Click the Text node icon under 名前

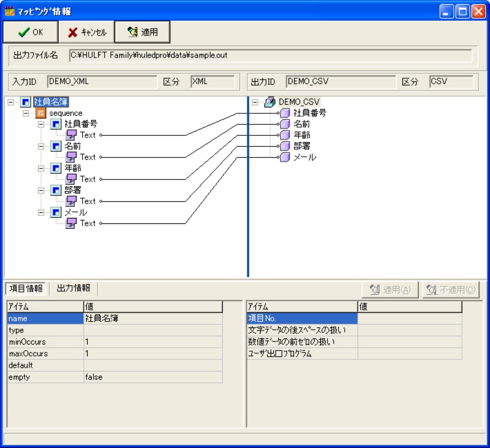point(72,157)
